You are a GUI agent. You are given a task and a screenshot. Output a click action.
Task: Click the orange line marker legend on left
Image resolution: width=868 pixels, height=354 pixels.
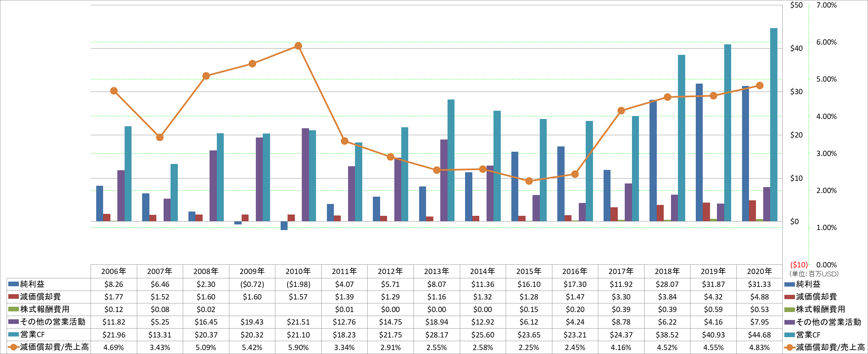(x=14, y=347)
